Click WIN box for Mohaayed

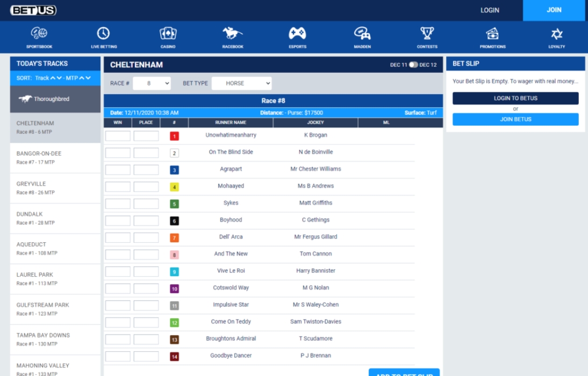point(118,187)
